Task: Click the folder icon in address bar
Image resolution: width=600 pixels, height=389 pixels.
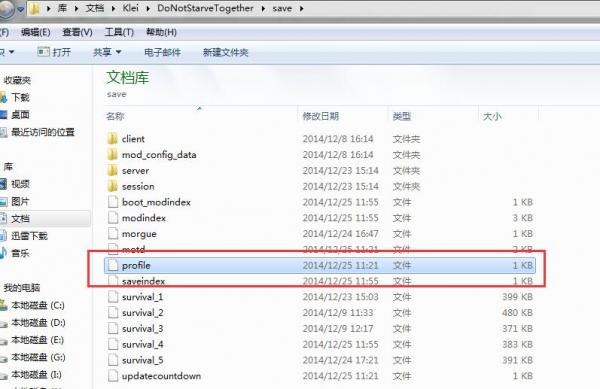Action: coord(35,8)
